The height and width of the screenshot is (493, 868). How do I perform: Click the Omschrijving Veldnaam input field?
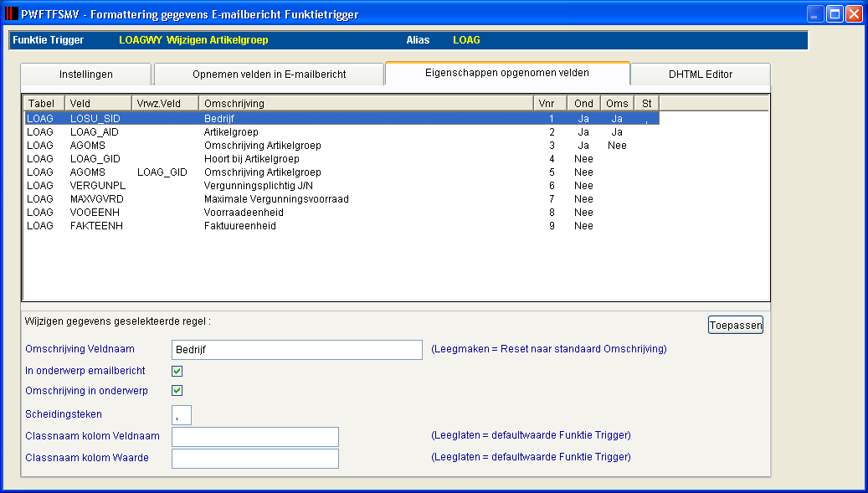click(297, 350)
